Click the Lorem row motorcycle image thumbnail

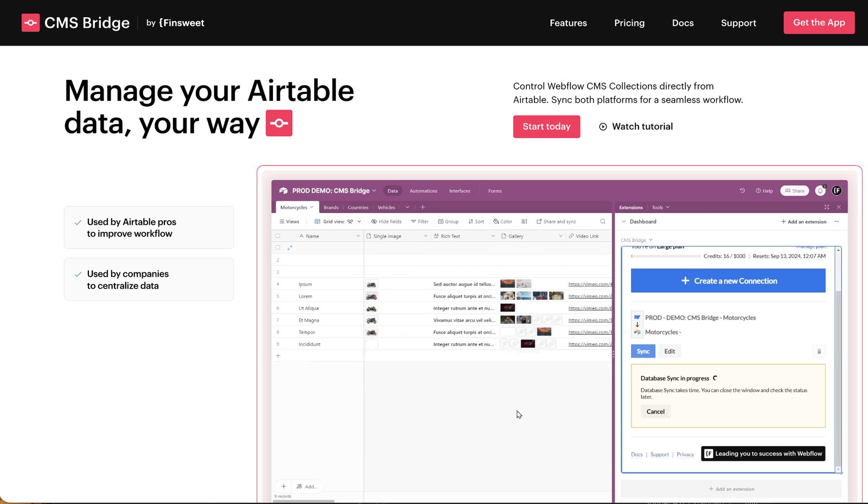point(372,296)
